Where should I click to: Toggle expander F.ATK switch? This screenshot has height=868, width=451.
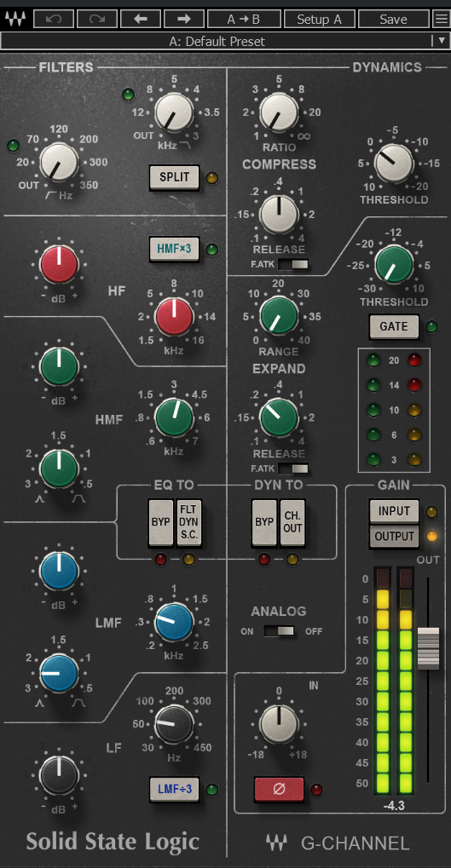point(293,468)
